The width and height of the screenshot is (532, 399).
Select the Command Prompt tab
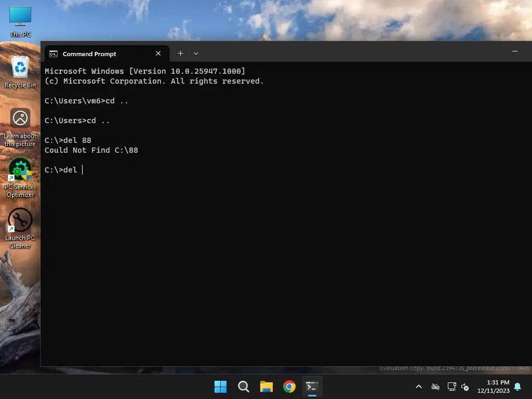coord(107,54)
